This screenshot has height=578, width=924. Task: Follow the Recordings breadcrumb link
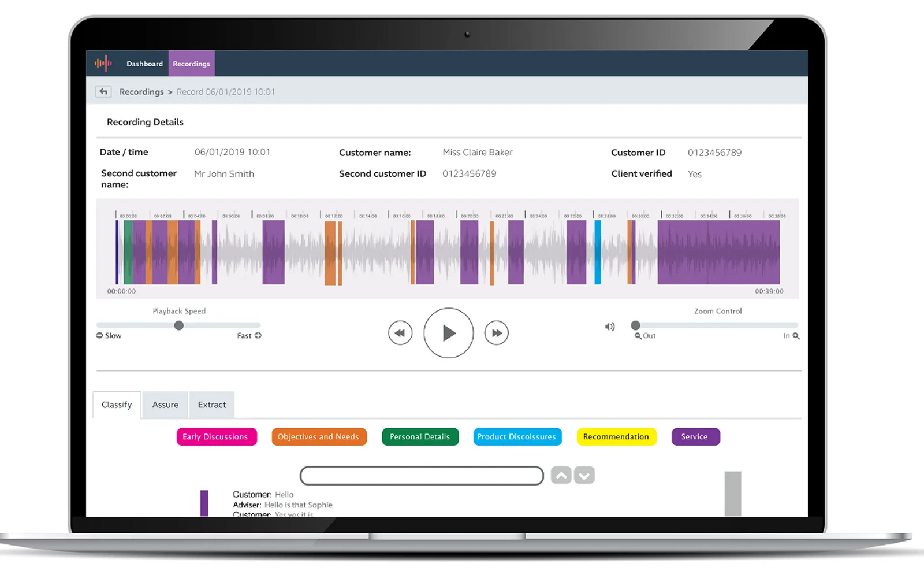click(x=141, y=92)
